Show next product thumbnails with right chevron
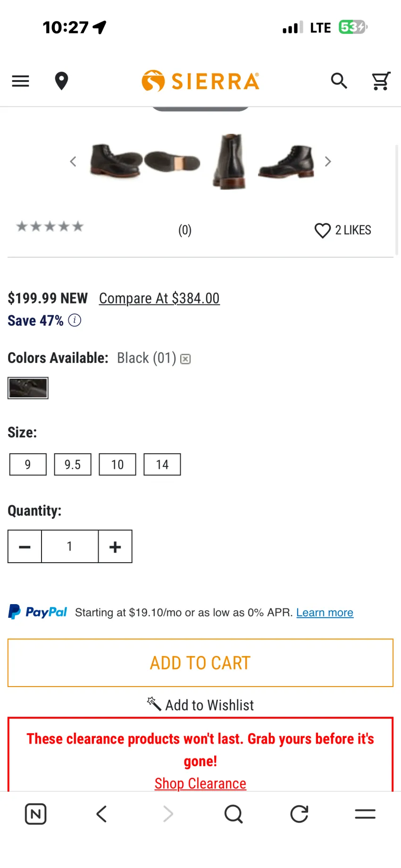Screen dimensions: 401x868 tap(328, 162)
